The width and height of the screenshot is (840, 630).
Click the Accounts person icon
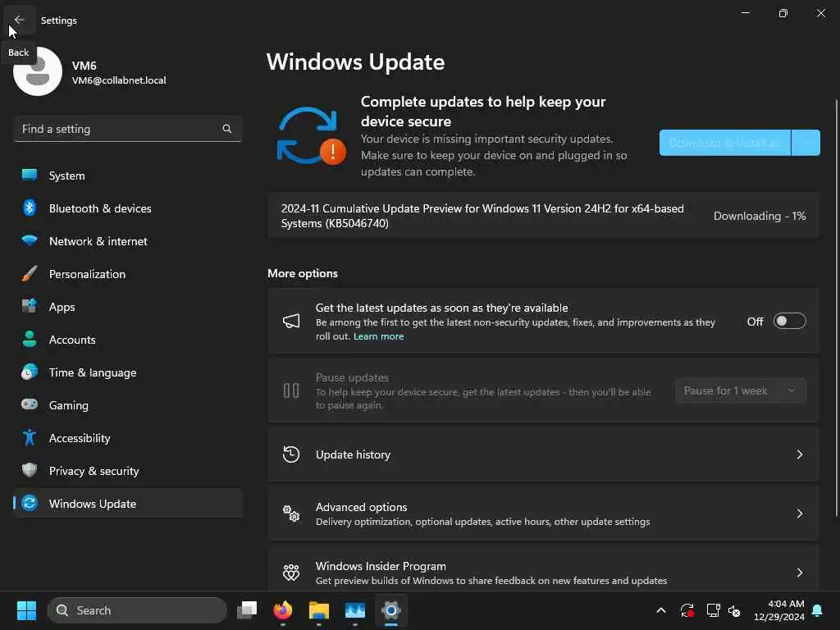point(30,339)
